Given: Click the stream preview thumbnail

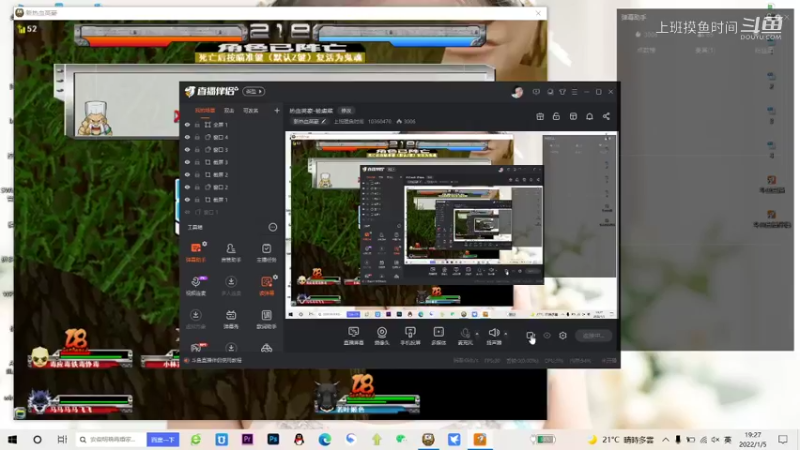Looking at the screenshot, I should tap(451, 225).
